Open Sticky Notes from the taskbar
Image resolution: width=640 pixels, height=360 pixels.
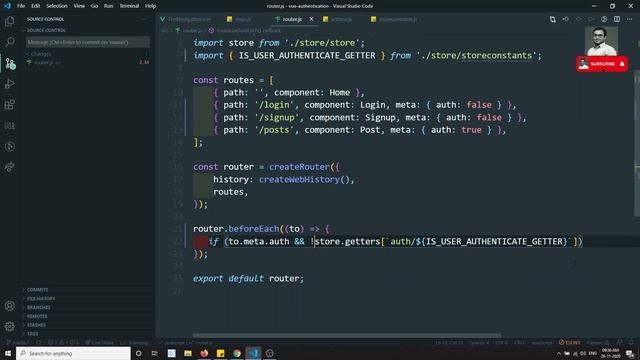220,353
